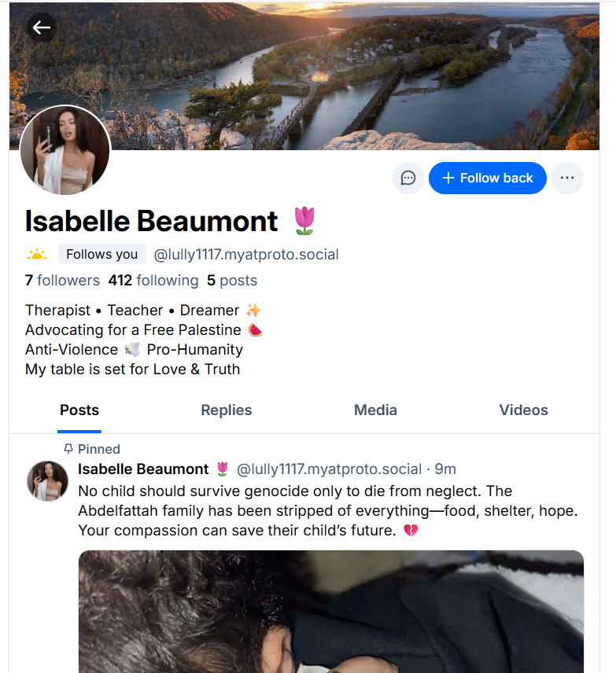Viewport: 616px width, 673px height.
Task: View Isabelle Beaumont's large profile avatar
Action: (65, 150)
